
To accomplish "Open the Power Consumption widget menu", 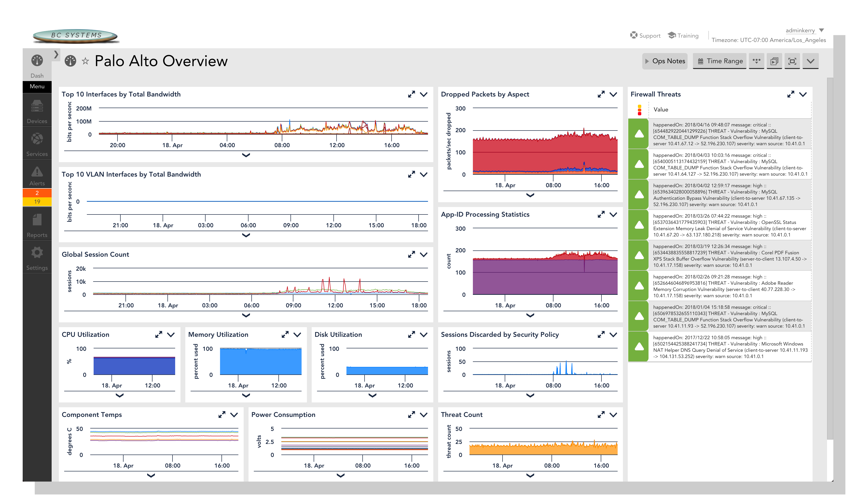I will pyautogui.click(x=424, y=415).
